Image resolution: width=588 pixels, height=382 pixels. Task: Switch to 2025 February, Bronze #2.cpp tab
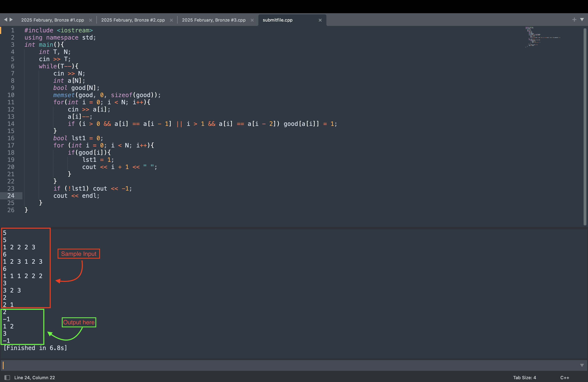tap(133, 20)
